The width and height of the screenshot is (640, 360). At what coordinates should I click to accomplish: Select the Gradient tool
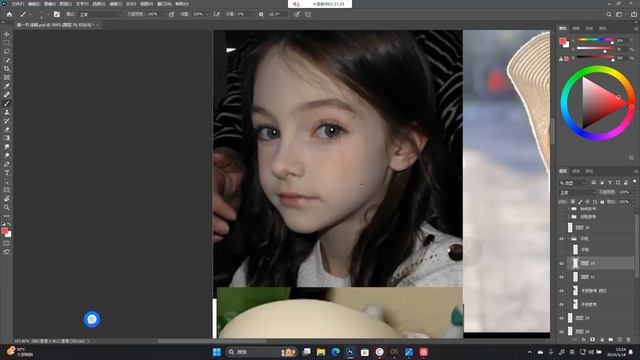point(7,138)
